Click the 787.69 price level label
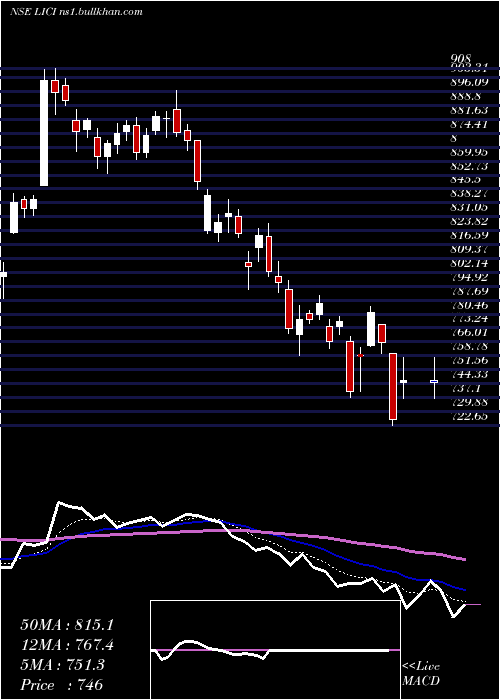 472,291
